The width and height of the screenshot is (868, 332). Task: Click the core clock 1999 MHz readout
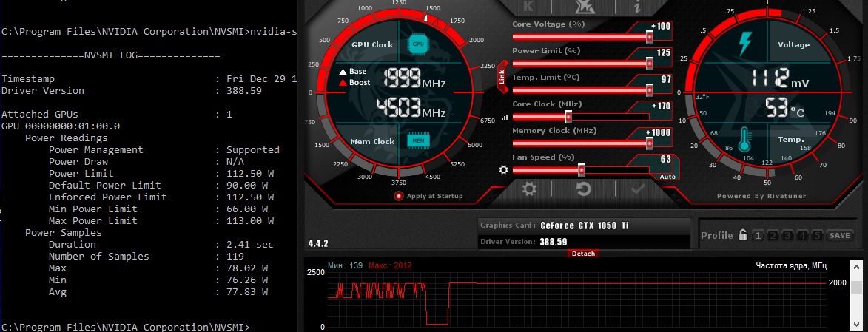point(414,79)
